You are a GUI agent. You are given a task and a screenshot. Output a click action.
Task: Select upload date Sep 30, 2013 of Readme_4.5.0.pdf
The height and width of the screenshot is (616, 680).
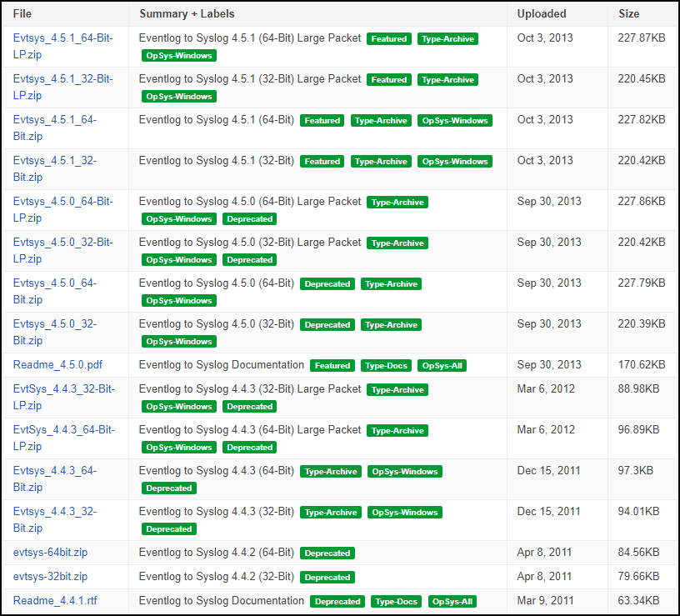coord(549,365)
